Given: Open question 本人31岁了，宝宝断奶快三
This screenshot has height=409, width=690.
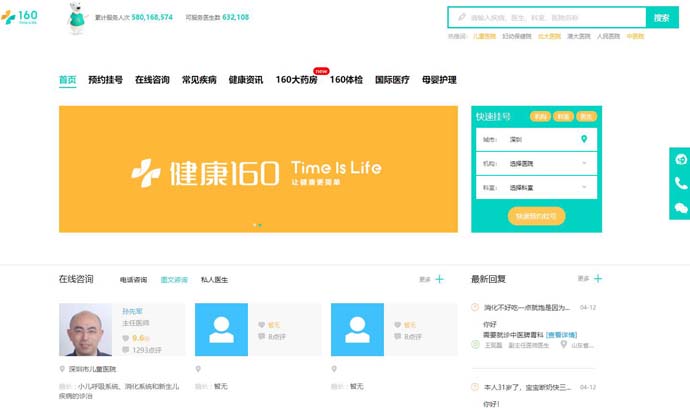Looking at the screenshot, I should tap(527, 387).
